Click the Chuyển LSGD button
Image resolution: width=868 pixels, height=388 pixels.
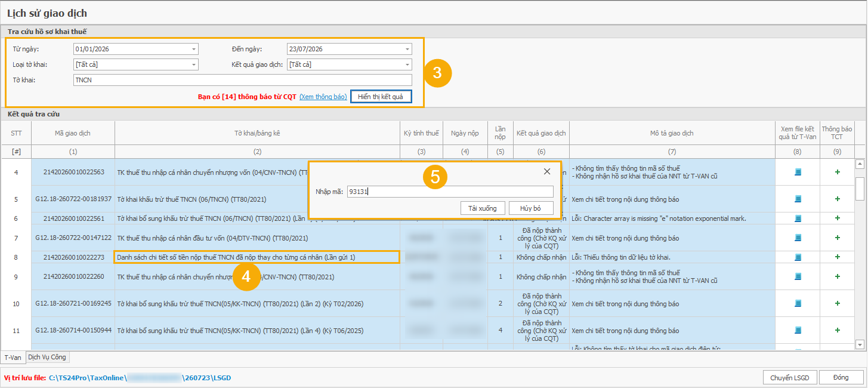(790, 377)
